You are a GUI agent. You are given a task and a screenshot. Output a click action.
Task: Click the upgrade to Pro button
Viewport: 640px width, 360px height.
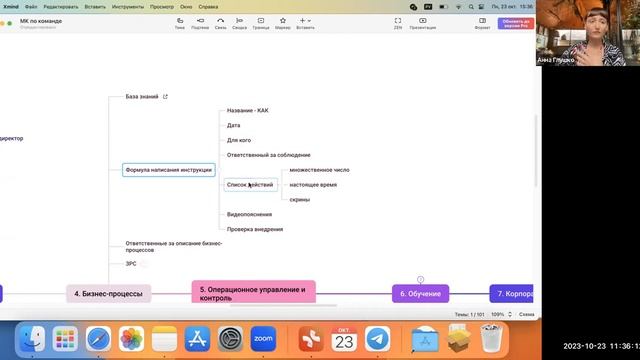(x=516, y=23)
